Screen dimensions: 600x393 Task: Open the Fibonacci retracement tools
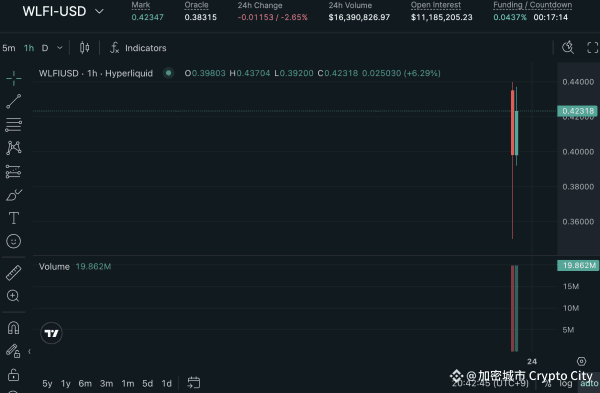[13, 125]
